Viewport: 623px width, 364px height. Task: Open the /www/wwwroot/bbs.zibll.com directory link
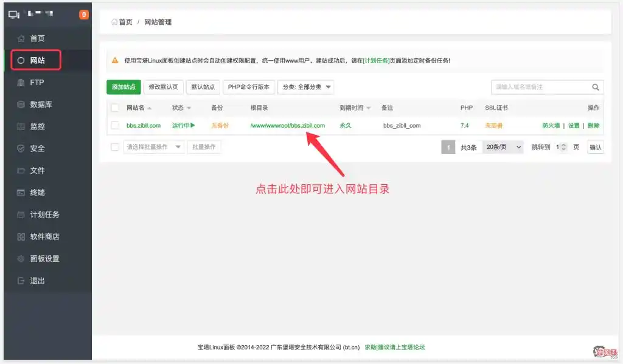pos(287,126)
